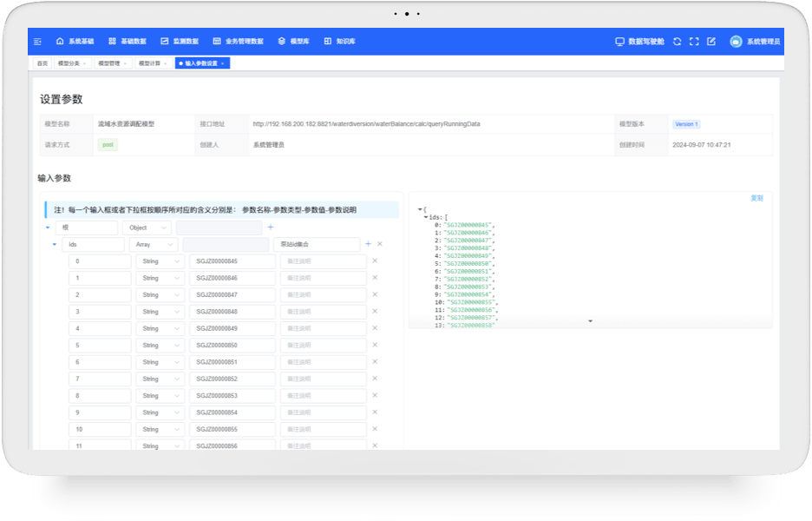Toggle fullscreen mode icon
The height and width of the screenshot is (521, 812).
click(x=694, y=42)
